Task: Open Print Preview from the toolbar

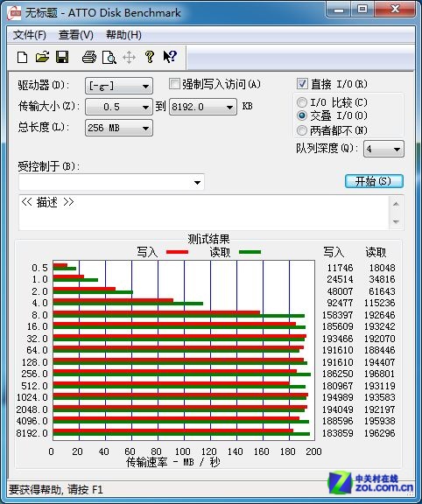Action: tap(109, 58)
